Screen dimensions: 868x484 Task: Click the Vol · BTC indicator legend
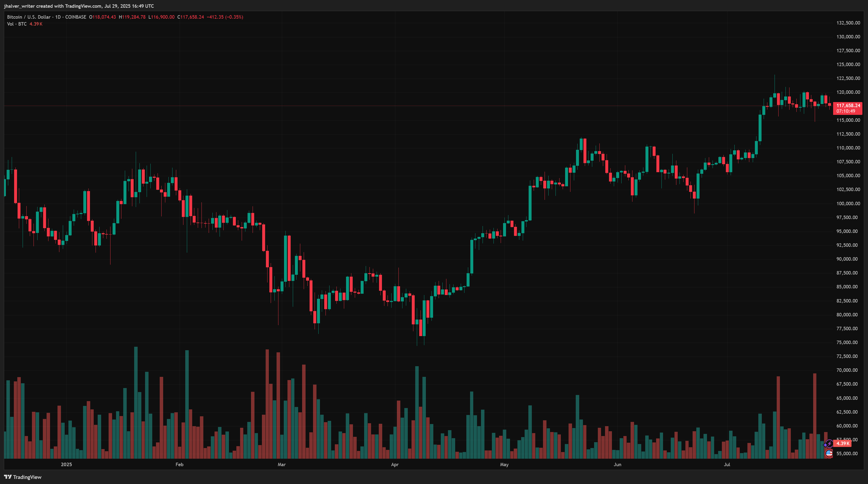tap(17, 24)
